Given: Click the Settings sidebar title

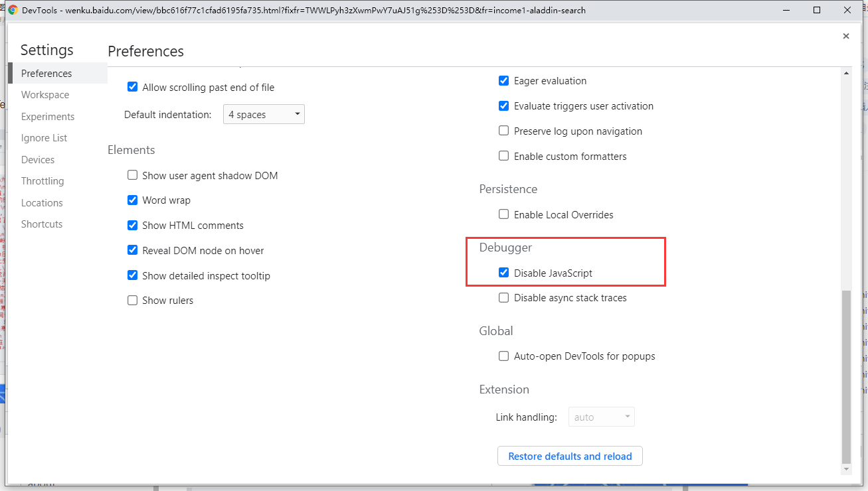Looking at the screenshot, I should [x=46, y=50].
